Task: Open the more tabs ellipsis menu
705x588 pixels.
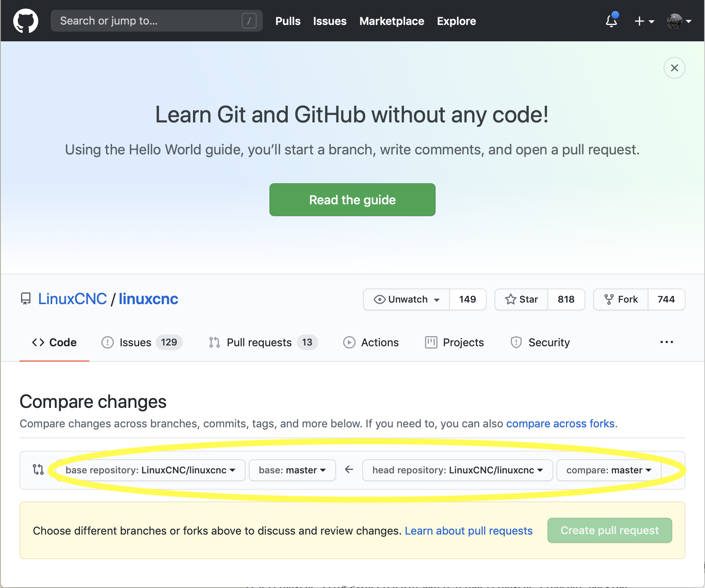Action: pos(666,342)
